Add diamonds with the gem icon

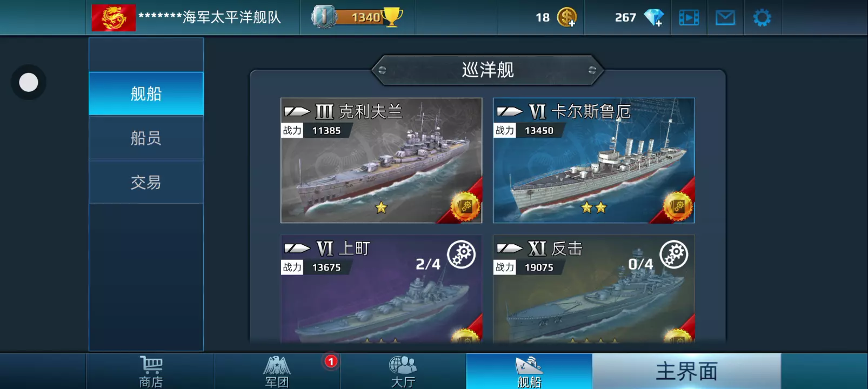coord(653,18)
